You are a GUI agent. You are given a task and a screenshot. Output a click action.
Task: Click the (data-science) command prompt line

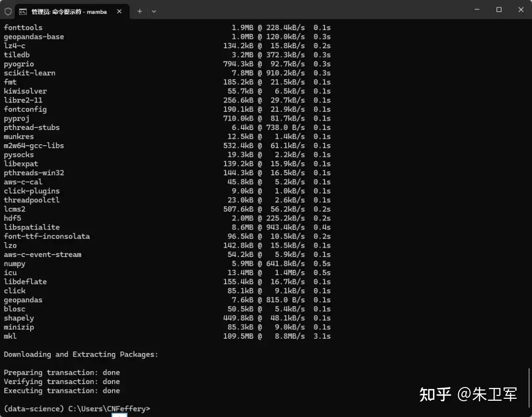[77, 409]
